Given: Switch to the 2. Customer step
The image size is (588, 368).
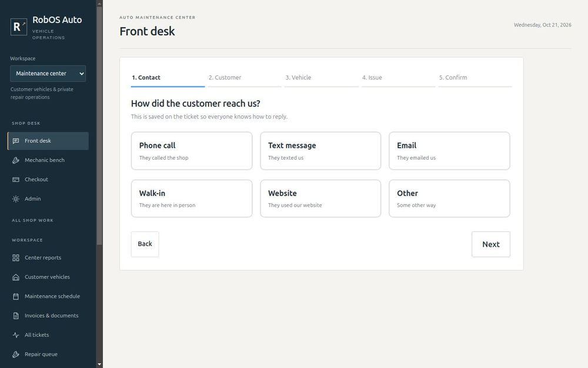Looking at the screenshot, I should tap(245, 78).
